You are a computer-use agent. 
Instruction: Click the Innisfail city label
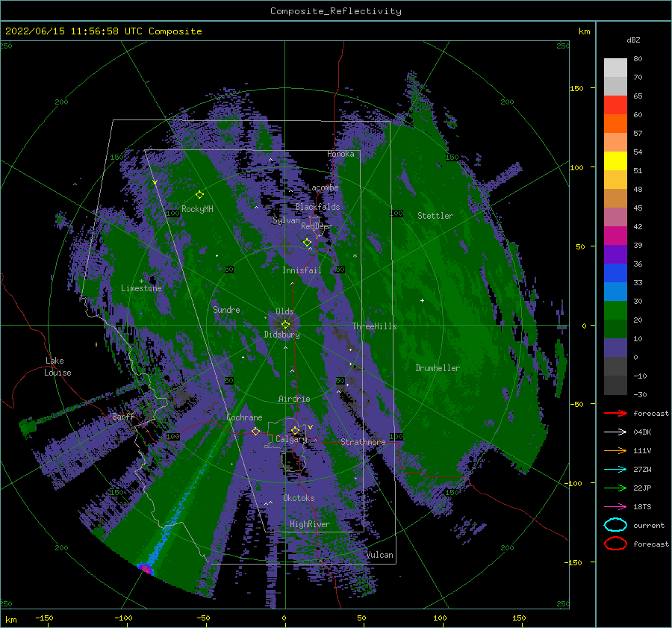(302, 270)
